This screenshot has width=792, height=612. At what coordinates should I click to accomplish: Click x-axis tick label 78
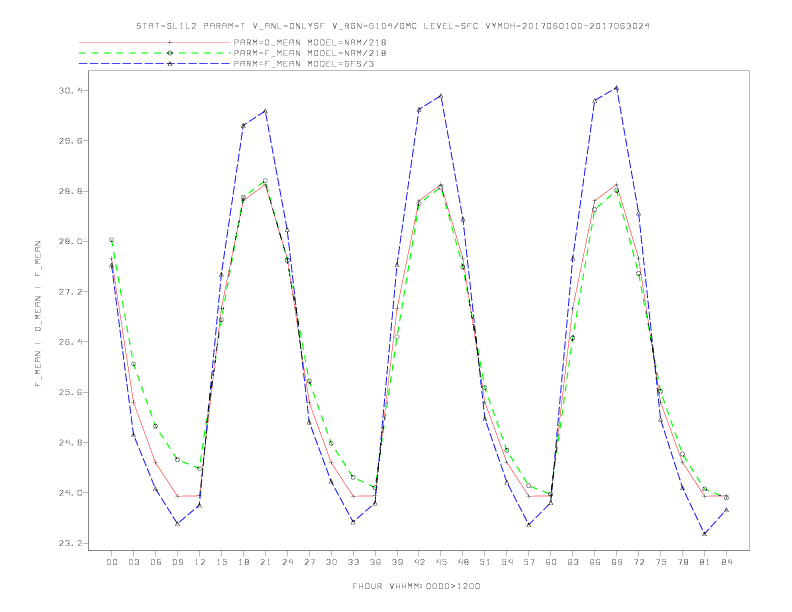tap(682, 562)
